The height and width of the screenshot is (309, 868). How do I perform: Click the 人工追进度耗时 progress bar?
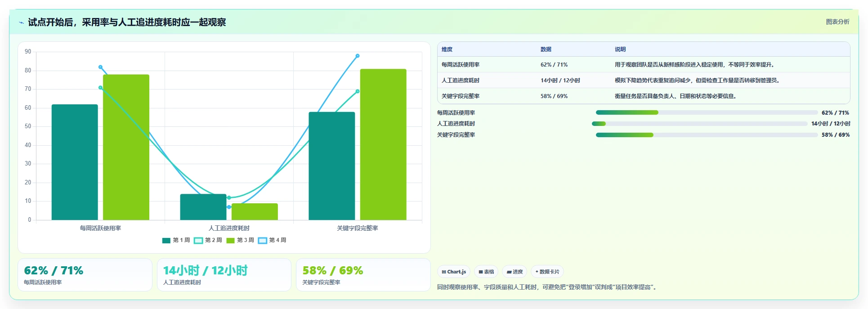point(699,124)
